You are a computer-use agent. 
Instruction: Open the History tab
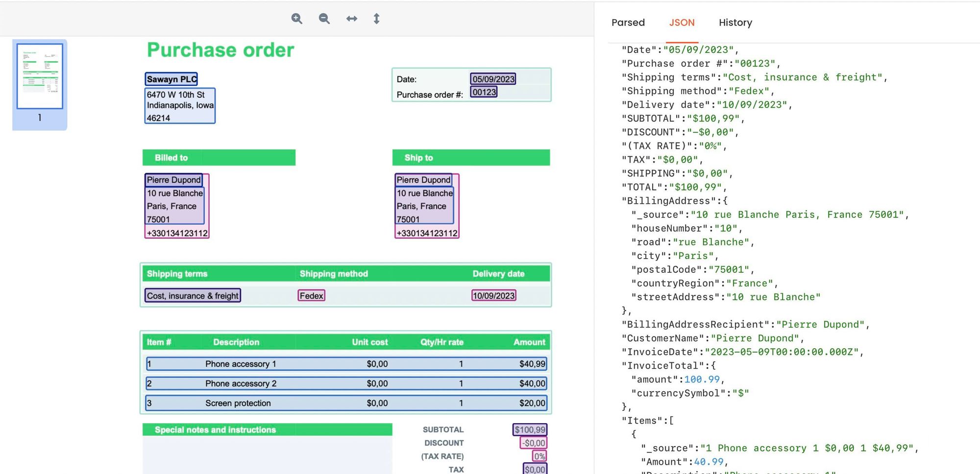pyautogui.click(x=735, y=23)
